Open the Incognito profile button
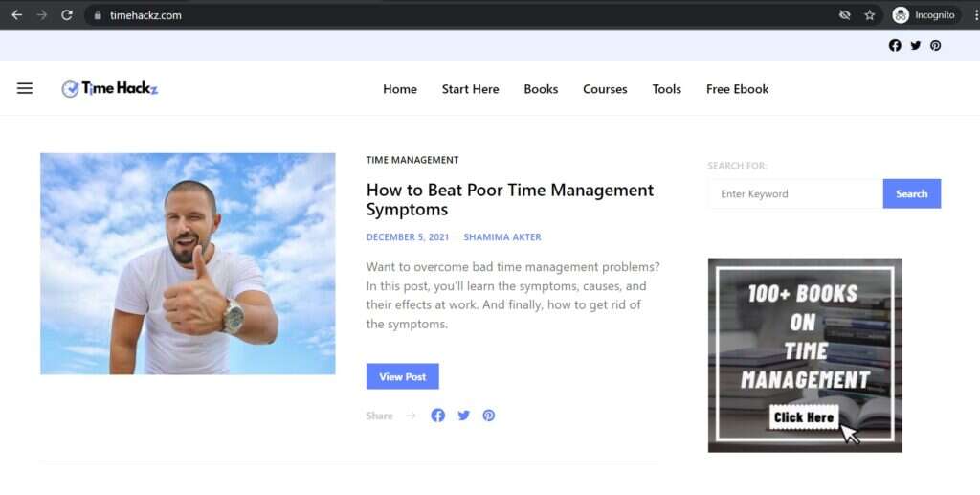980x495 pixels. (924, 15)
